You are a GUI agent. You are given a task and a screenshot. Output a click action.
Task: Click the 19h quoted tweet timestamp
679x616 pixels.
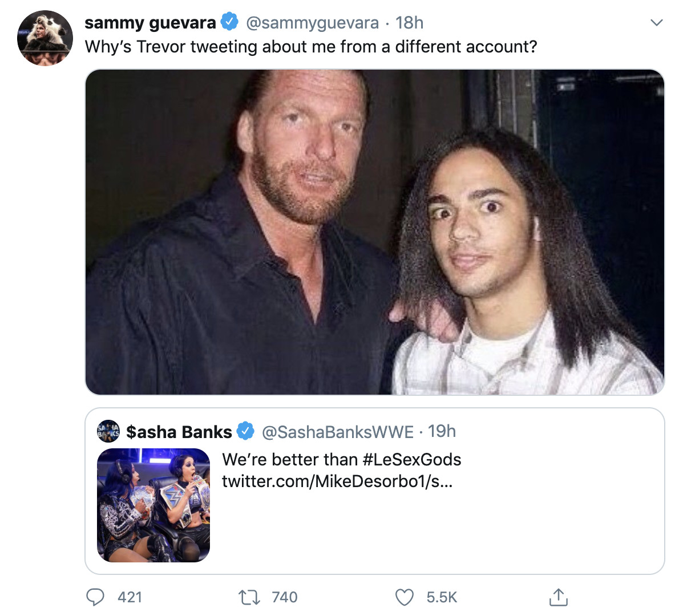point(442,431)
